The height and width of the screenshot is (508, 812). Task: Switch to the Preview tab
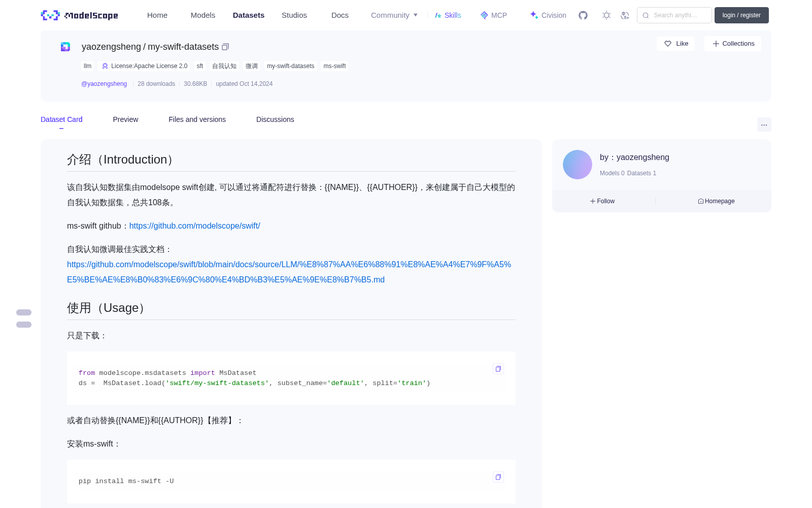(125, 119)
